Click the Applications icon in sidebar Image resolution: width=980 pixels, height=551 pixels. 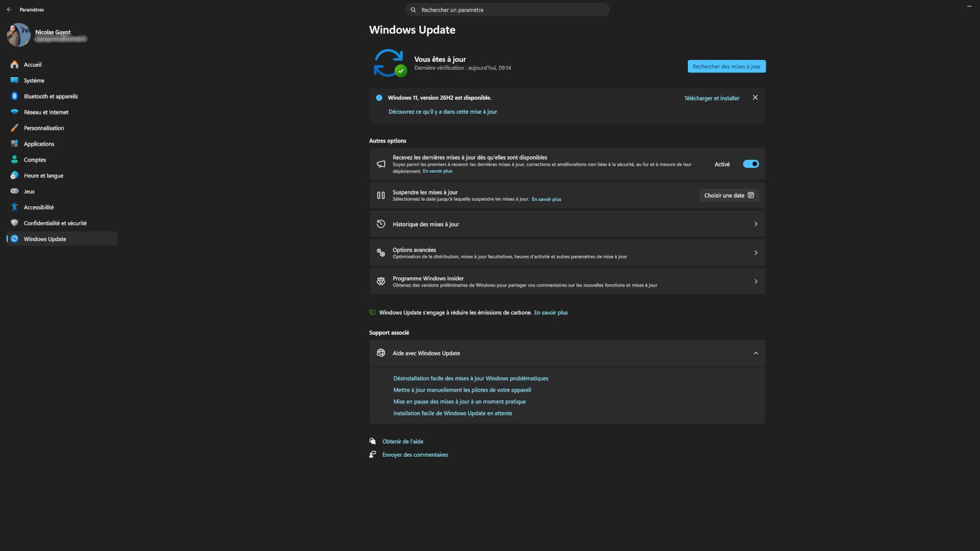click(x=15, y=144)
